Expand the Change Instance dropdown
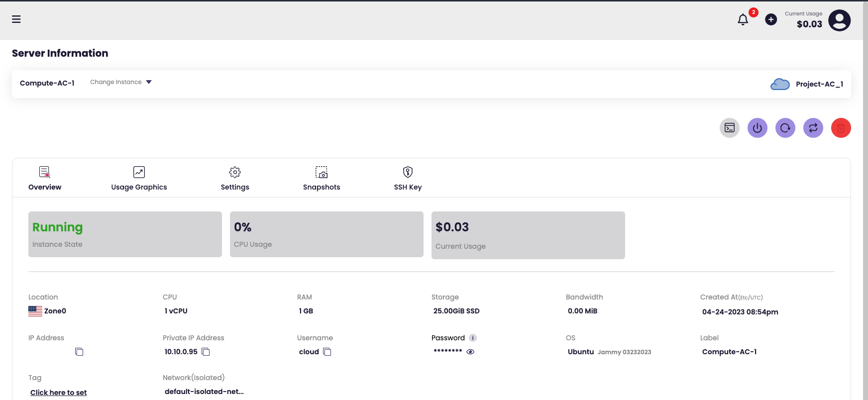Viewport: 868px width, 400px height. (121, 82)
